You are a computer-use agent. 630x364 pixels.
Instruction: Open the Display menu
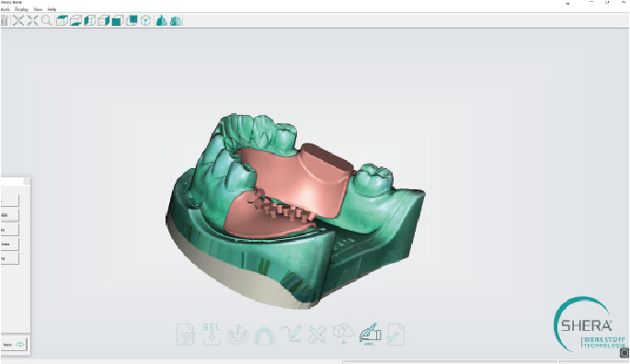tap(21, 9)
